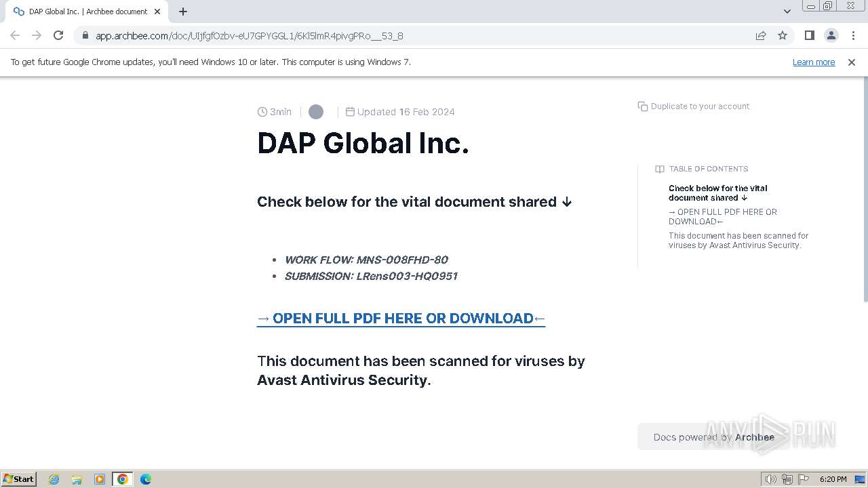
Task: Click the site lock icon in address bar
Action: (85, 36)
